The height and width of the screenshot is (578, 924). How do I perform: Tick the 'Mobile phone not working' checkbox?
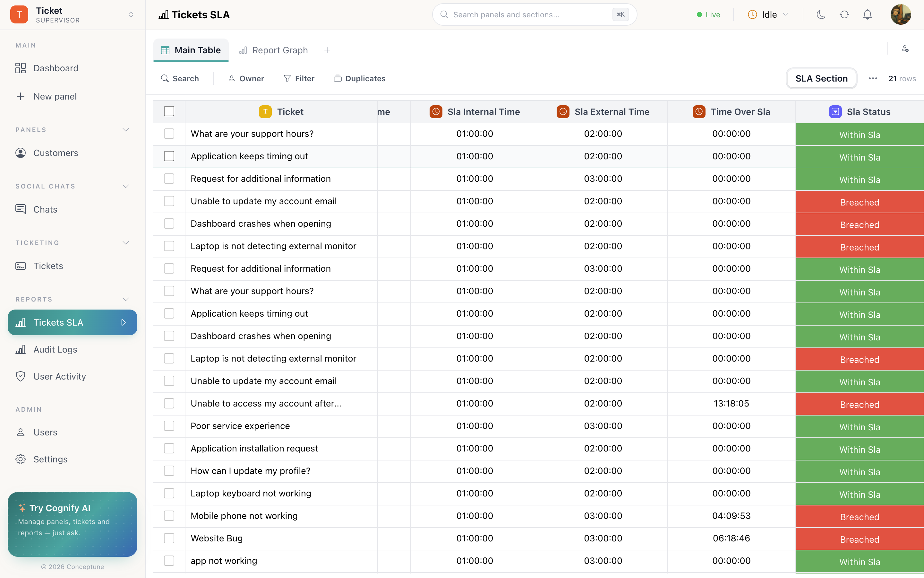(x=169, y=516)
